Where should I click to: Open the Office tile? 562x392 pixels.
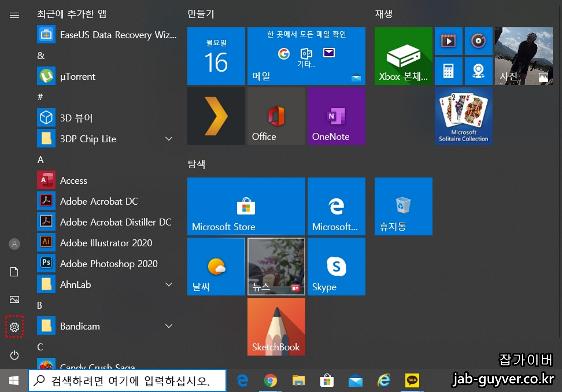click(x=276, y=116)
